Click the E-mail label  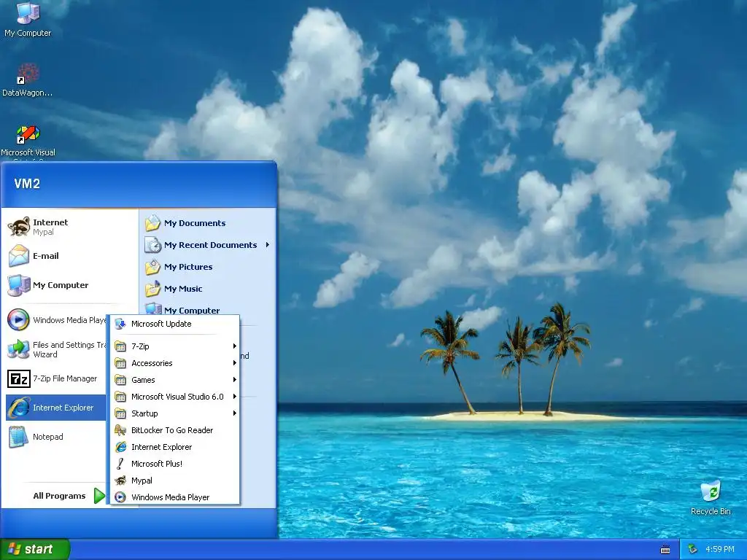[46, 256]
